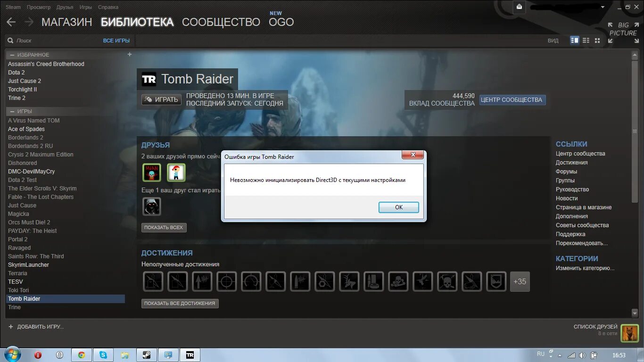
Task: Click Изменить категорию link
Action: coord(585,268)
